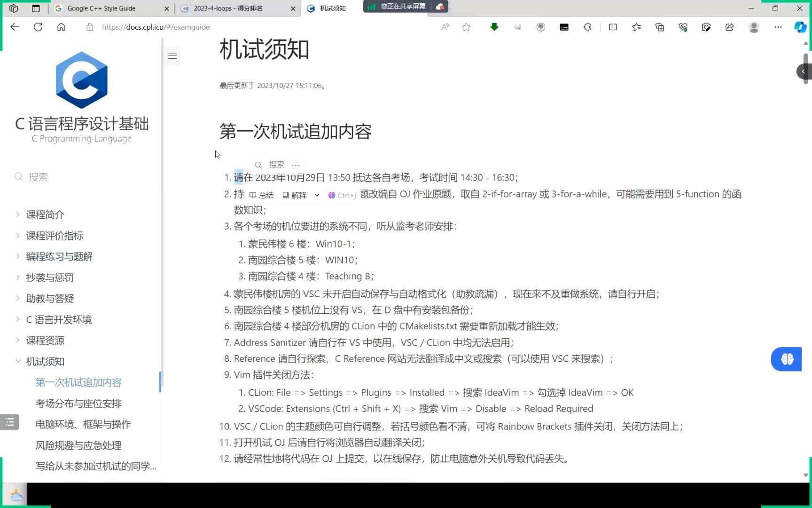Go back to the previous page
The width and height of the screenshot is (812, 508).
point(15,27)
